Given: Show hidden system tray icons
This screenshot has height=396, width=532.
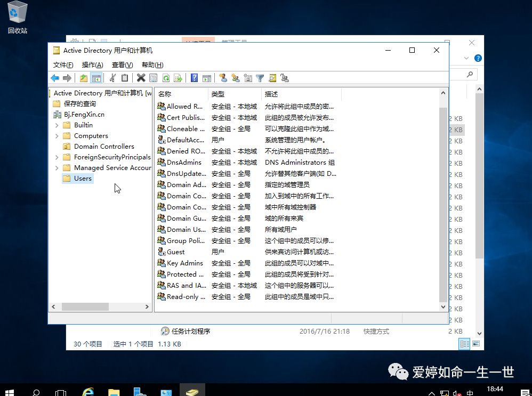Looking at the screenshot, I should tap(432, 393).
